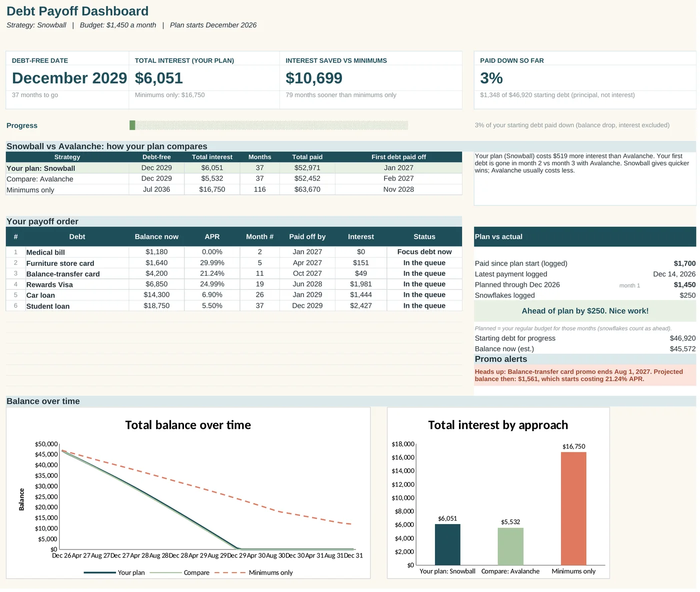Click the 'Minimums only' legend entry in line chart
This screenshot has width=700, height=592.
tap(253, 573)
